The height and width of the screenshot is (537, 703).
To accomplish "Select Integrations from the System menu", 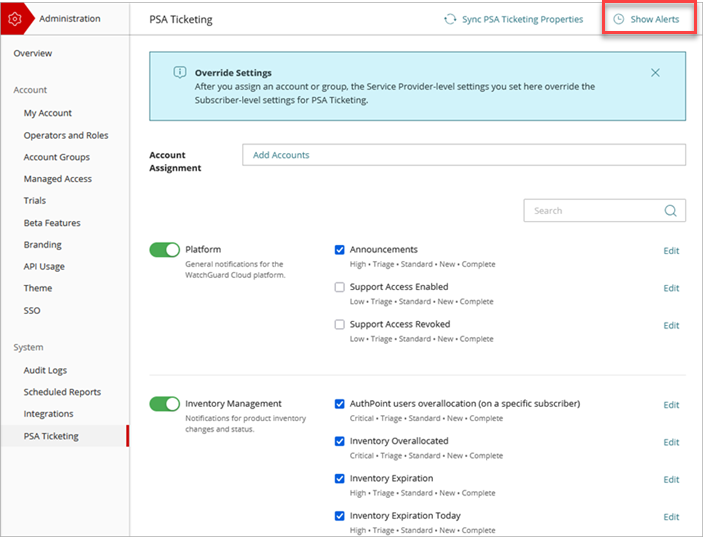I will pos(48,414).
